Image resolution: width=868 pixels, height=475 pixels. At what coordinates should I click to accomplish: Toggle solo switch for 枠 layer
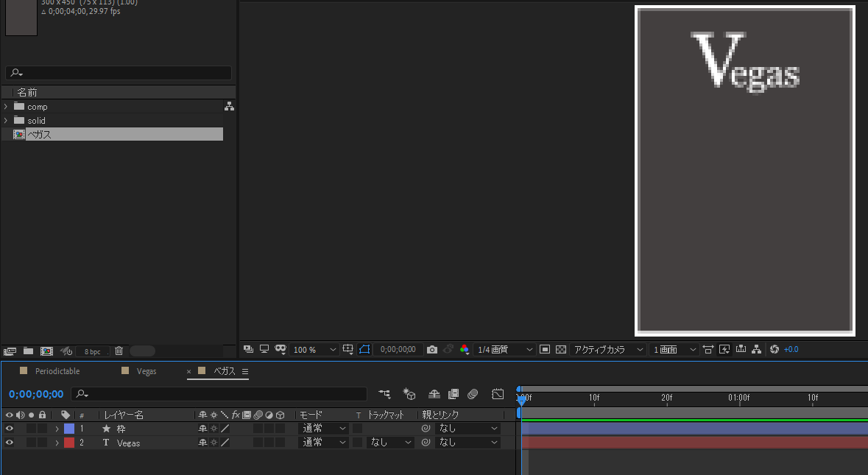[x=32, y=428]
